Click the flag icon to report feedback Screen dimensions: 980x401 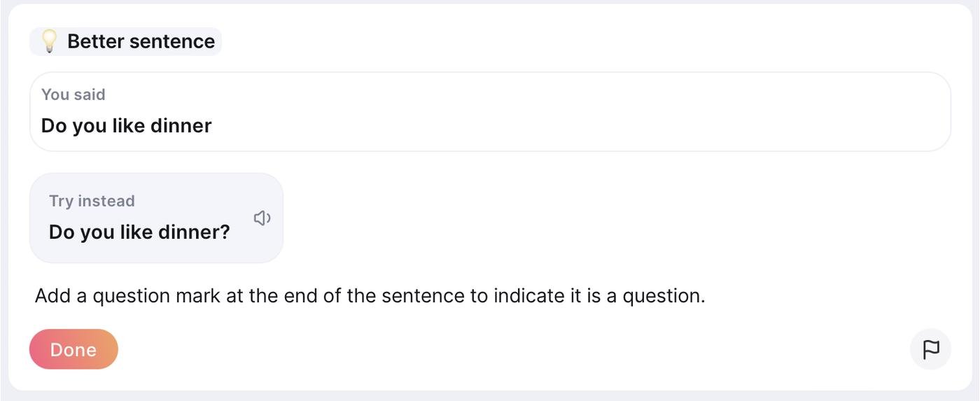pyautogui.click(x=930, y=349)
